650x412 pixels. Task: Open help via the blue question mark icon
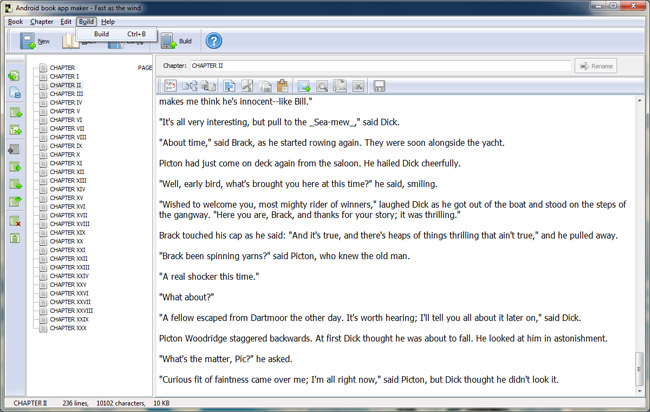click(214, 41)
